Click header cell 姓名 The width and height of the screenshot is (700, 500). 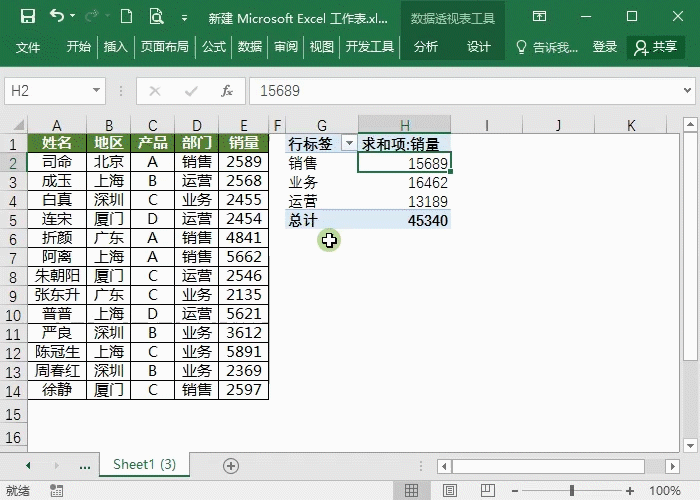point(57,143)
